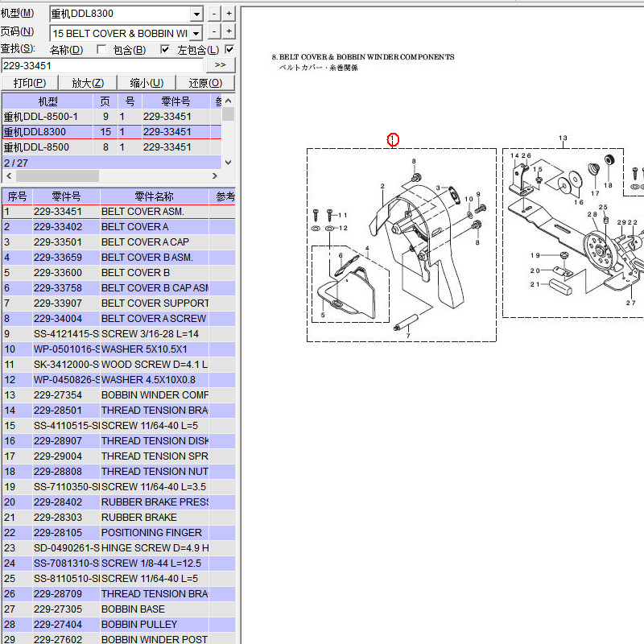Click the horizontal scrollbar thumb under search results
Screen dimensions: 644x644
[x=56, y=175]
